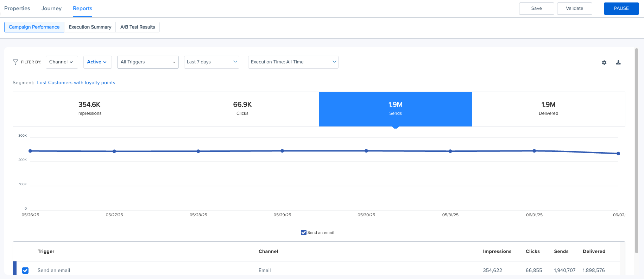The image size is (644, 279).
Task: Click the 05/29/25 data point on chart
Action: (282, 151)
